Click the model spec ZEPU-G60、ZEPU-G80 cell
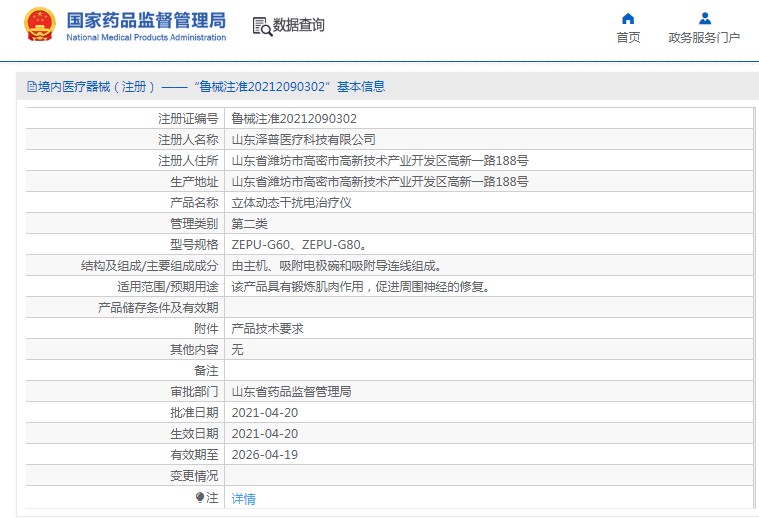The height and width of the screenshot is (518, 759). (299, 245)
